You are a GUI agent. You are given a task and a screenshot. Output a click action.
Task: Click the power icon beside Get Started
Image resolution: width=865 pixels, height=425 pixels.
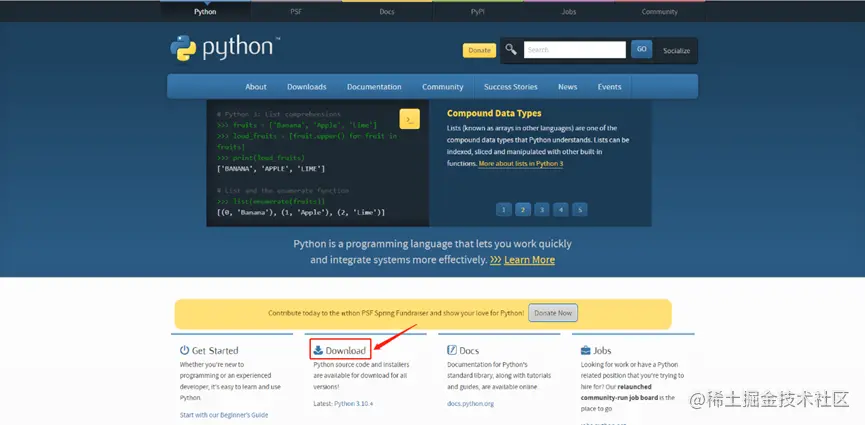click(x=184, y=350)
